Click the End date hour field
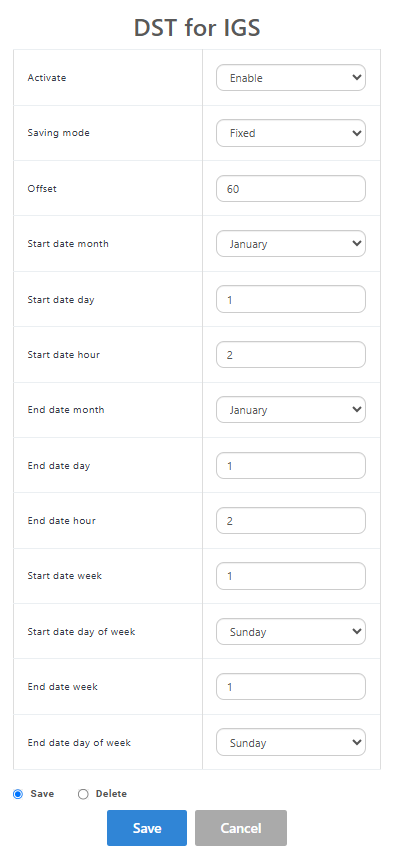The image size is (396, 857). tap(291, 521)
